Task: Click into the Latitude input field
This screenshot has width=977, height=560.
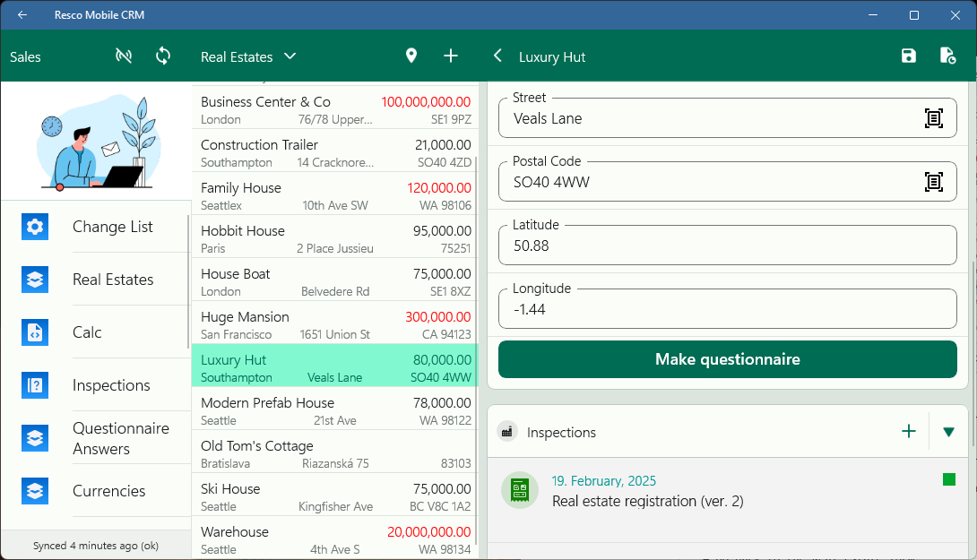Action: 727,246
